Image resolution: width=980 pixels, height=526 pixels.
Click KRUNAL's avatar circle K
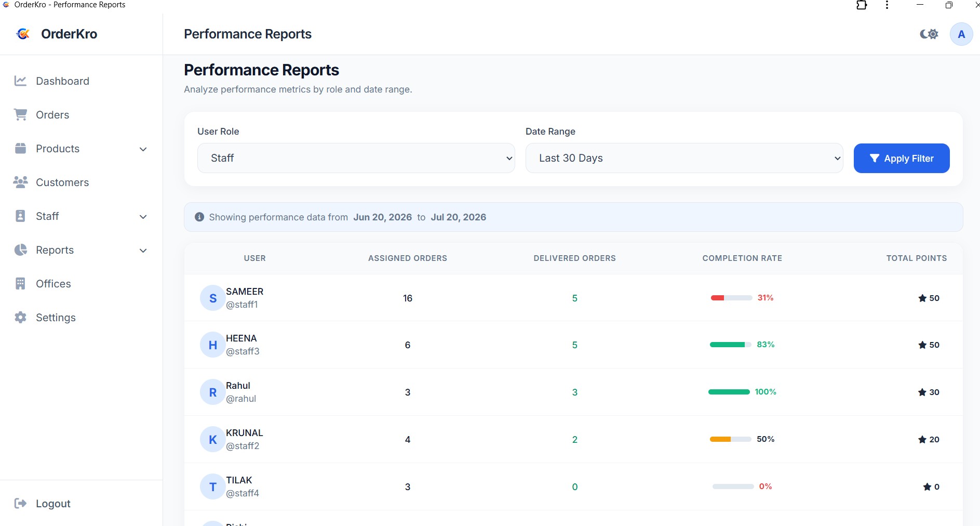point(213,439)
